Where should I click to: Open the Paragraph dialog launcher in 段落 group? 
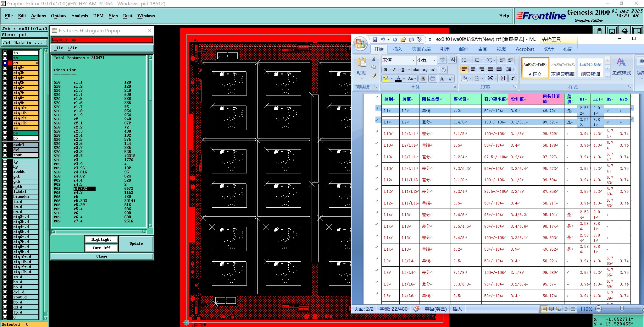click(x=515, y=86)
